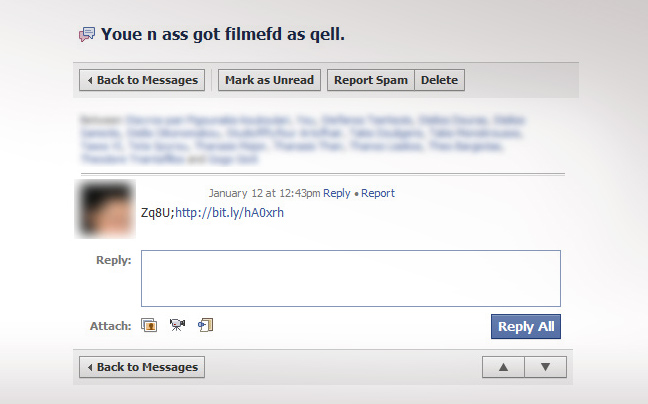Click the message thread speech bubble icon

[x=87, y=35]
